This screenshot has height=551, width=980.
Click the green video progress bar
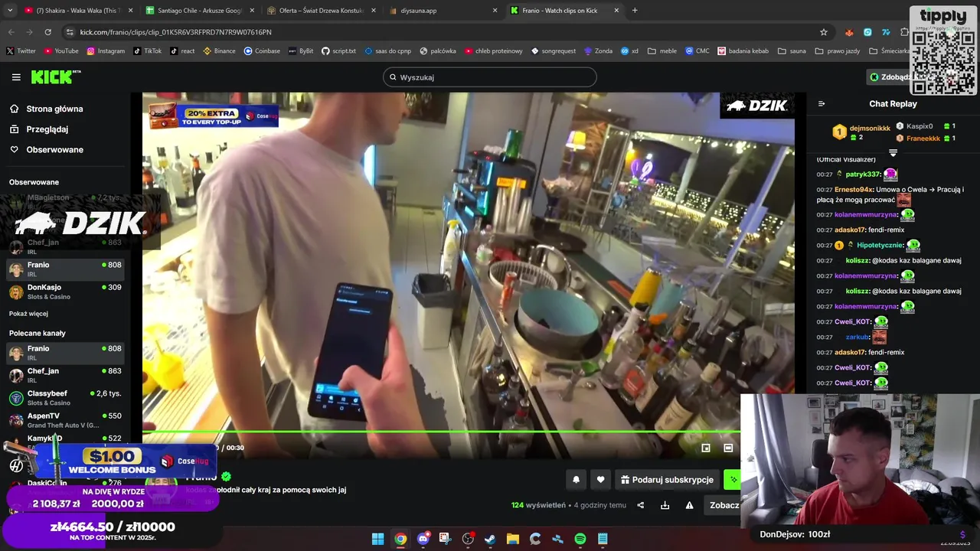(x=441, y=433)
